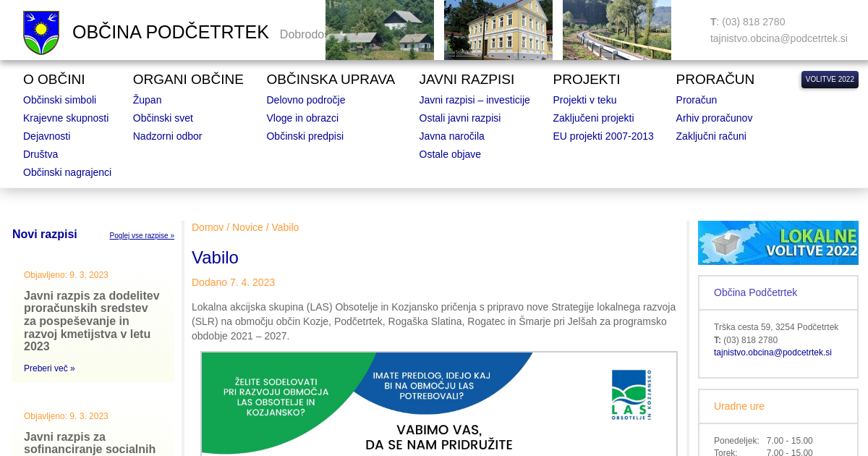Go to Domov in the breadcrumb
This screenshot has width=868, height=456.
point(208,227)
